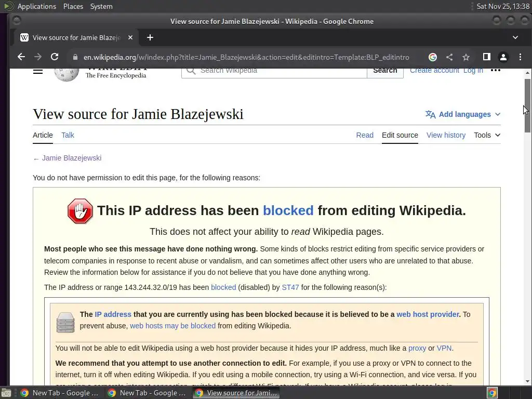This screenshot has width=532, height=399.
Task: Open the System menu
Action: pos(101,6)
